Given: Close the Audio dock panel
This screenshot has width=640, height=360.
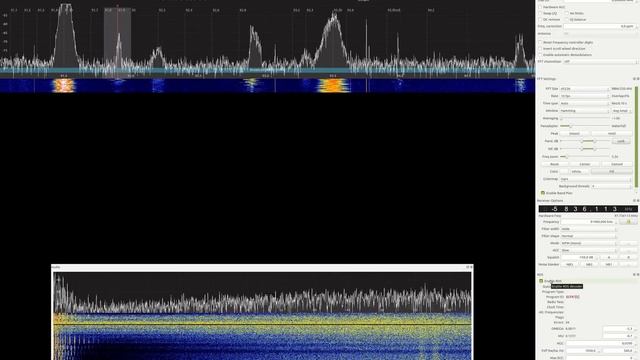Looking at the screenshot, I should click(471, 267).
